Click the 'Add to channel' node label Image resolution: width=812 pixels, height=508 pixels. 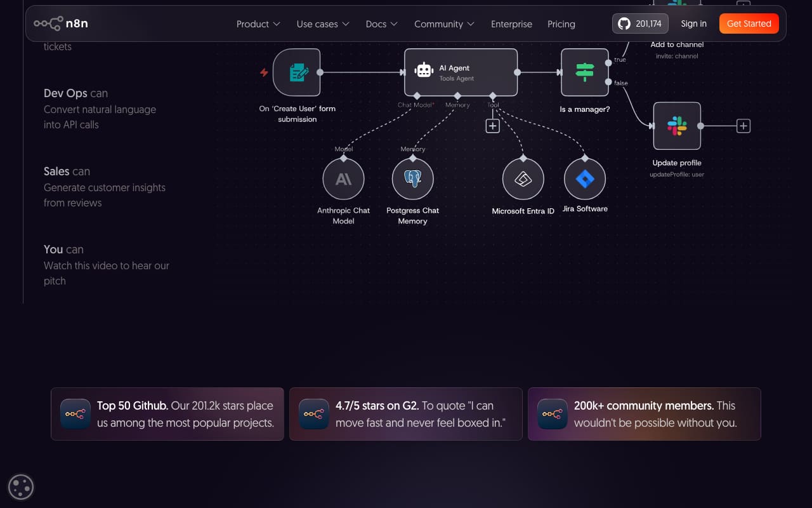pos(677,44)
